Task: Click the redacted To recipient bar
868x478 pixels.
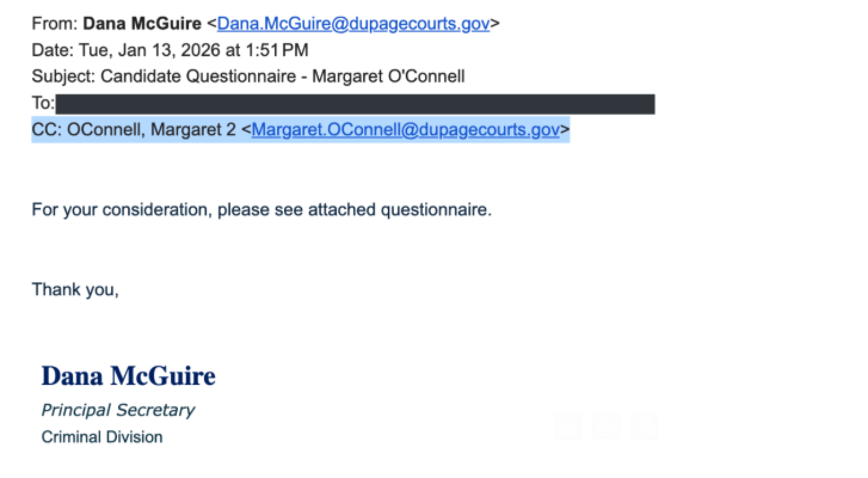Action: (x=355, y=104)
